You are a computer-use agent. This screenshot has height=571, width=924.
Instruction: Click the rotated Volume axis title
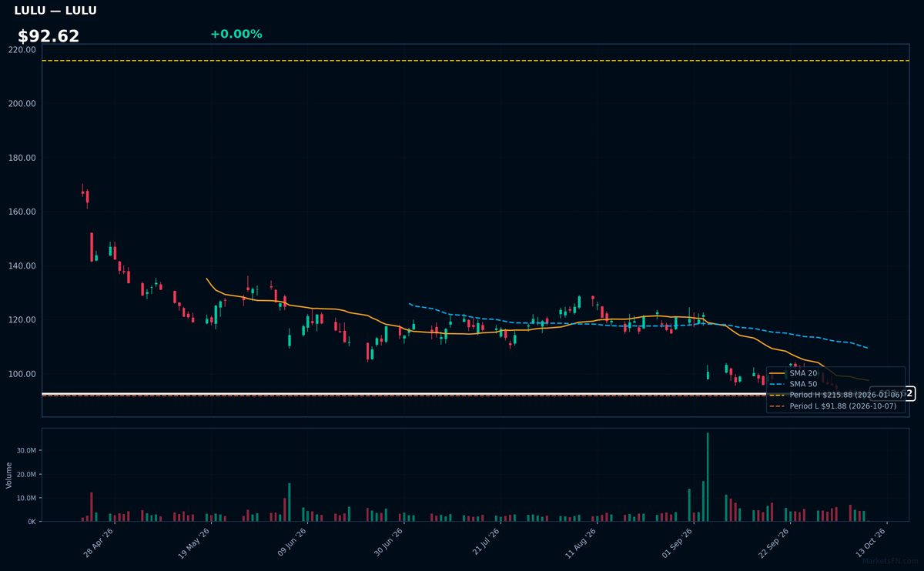click(9, 475)
